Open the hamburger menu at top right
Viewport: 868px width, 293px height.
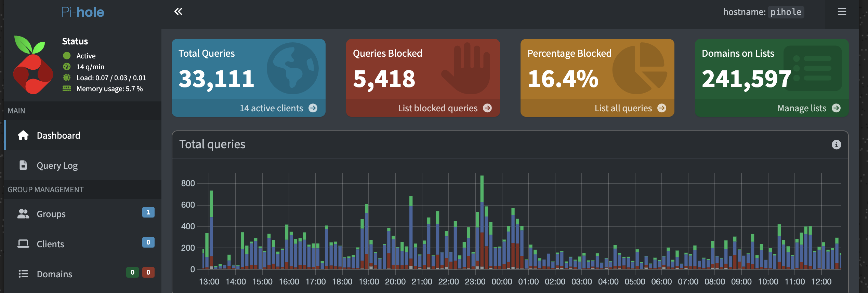(x=842, y=12)
